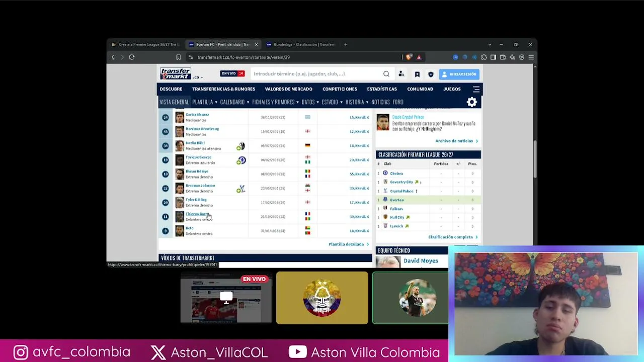Reload the page with the refresh icon

coord(132,57)
